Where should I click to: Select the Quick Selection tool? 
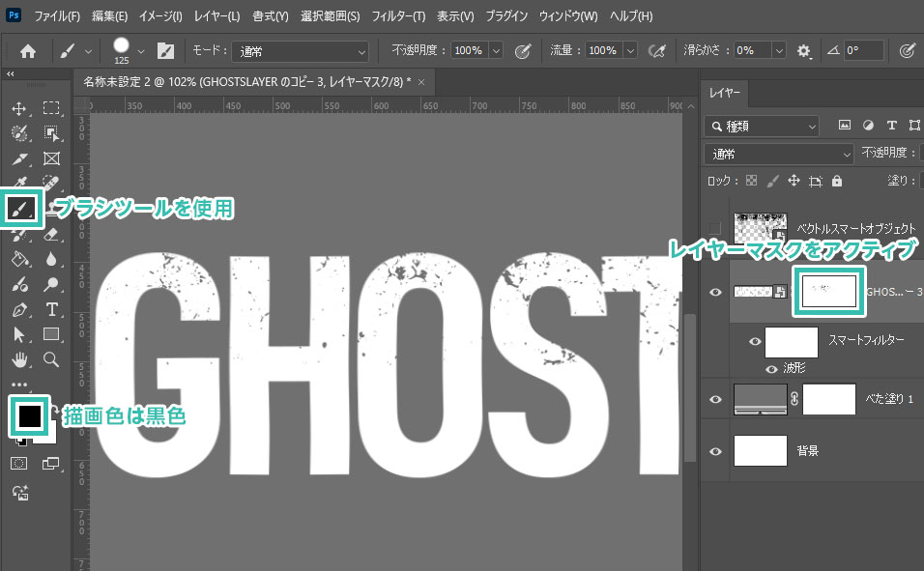point(19,133)
